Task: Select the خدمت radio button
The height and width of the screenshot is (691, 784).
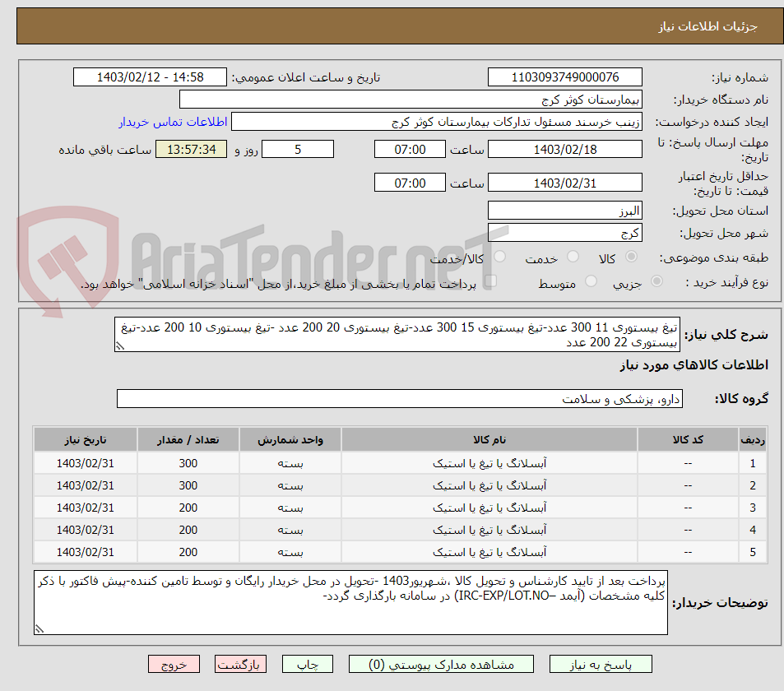Action: [x=573, y=257]
